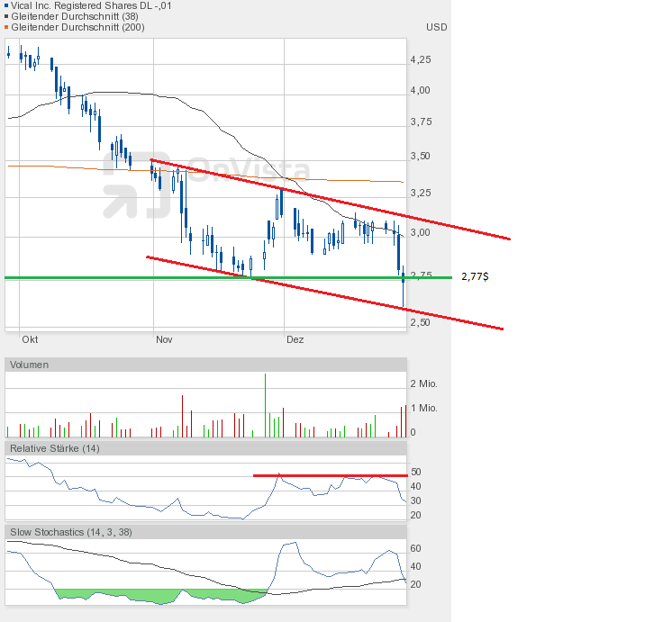The width and height of the screenshot is (672, 622).
Task: Click the USD currency label
Action: pyautogui.click(x=436, y=27)
